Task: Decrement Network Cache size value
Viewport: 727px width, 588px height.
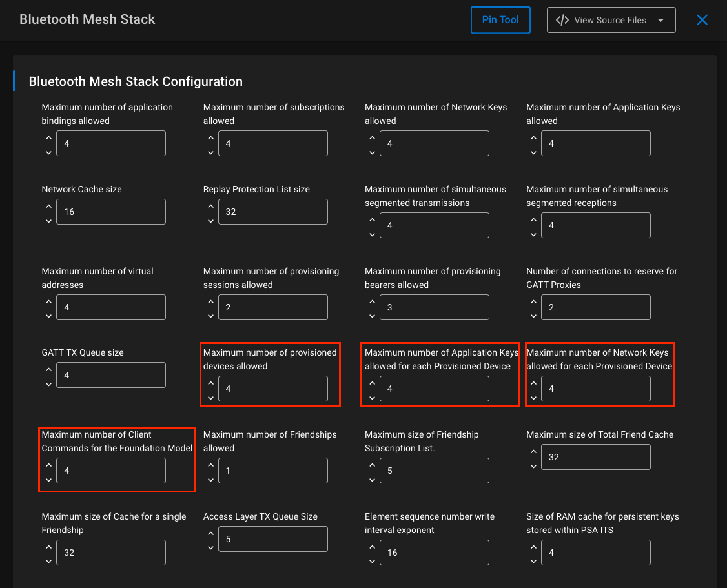Action: (48, 221)
